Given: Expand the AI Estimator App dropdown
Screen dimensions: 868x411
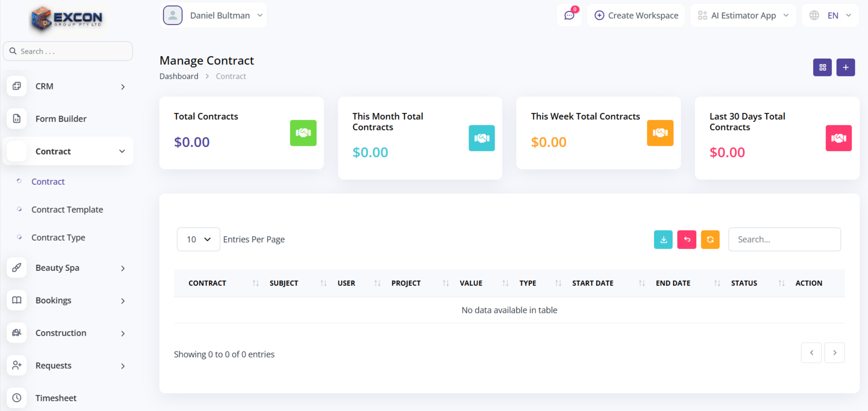Looking at the screenshot, I should [743, 15].
